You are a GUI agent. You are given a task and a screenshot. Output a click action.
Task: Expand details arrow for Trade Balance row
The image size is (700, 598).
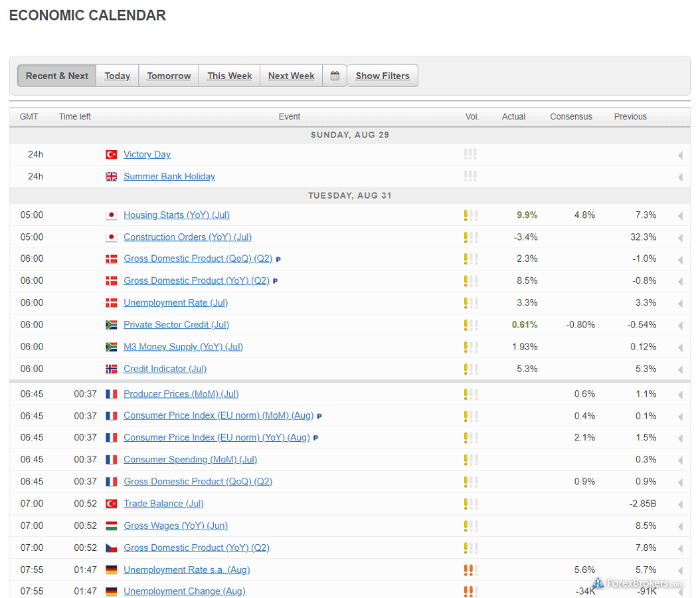click(x=680, y=504)
